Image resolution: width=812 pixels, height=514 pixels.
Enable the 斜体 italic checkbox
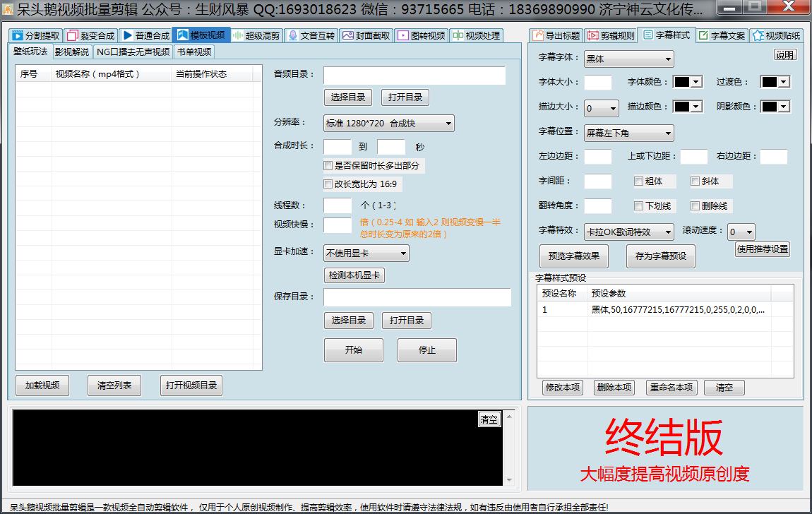tap(695, 181)
